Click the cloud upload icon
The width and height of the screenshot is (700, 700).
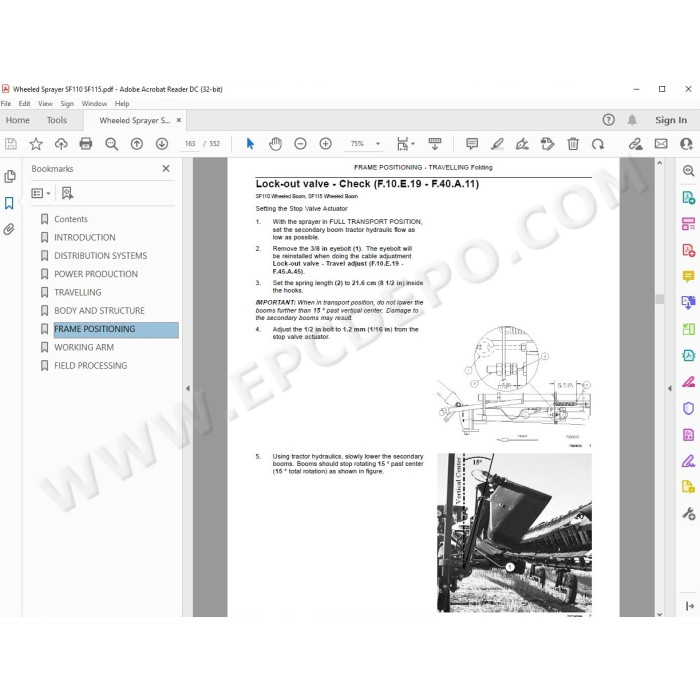coord(61,144)
